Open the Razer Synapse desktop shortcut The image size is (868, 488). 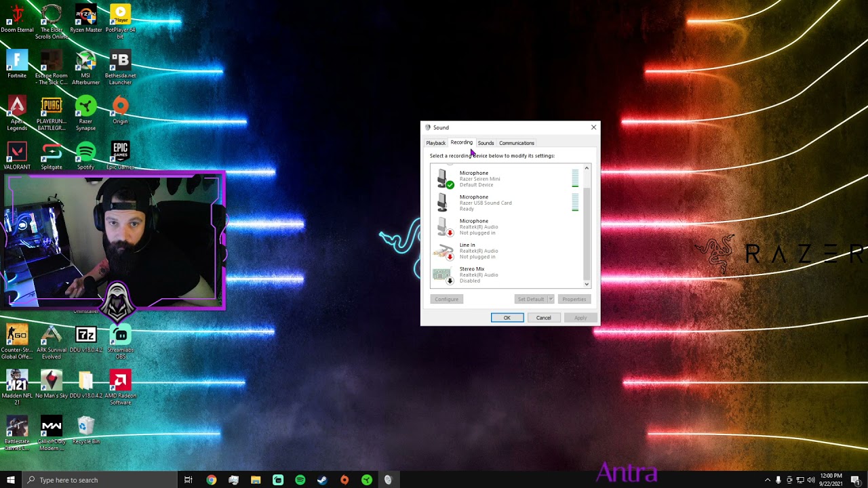coord(86,113)
